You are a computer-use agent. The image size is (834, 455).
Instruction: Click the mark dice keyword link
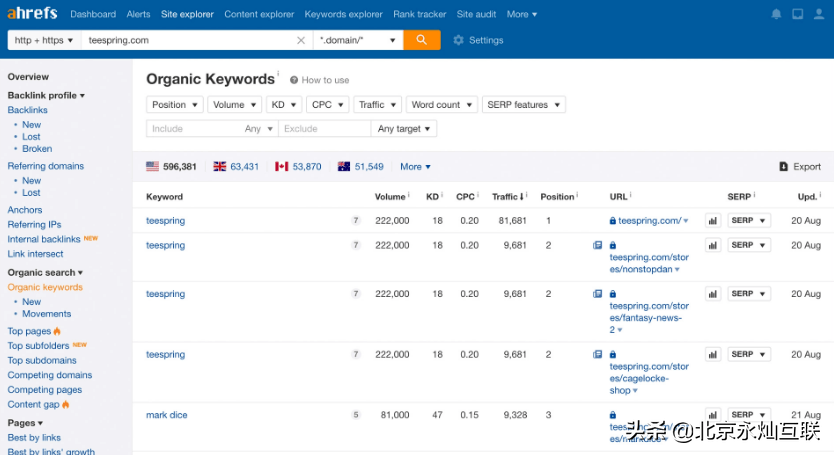pos(166,415)
